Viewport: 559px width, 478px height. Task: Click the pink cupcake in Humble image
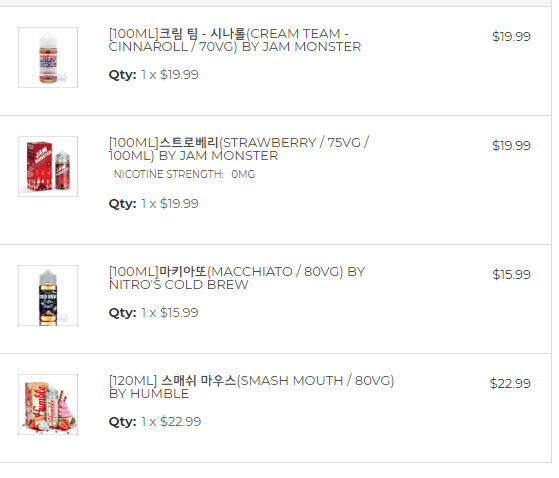click(67, 410)
